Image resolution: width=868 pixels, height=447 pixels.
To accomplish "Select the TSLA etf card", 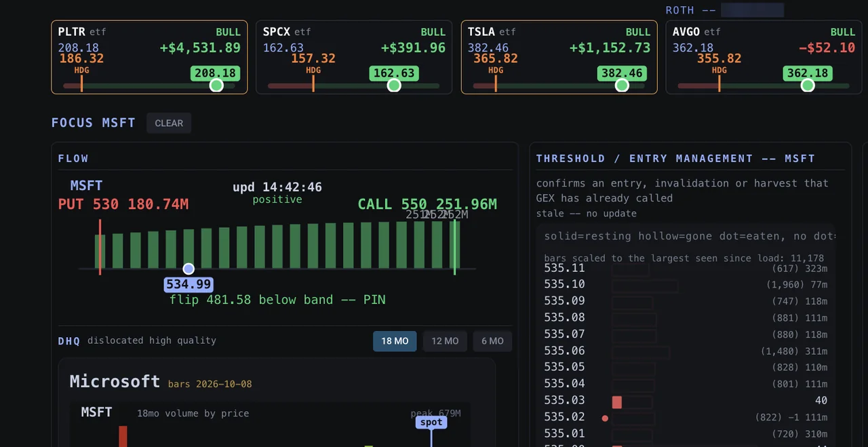I will (559, 57).
